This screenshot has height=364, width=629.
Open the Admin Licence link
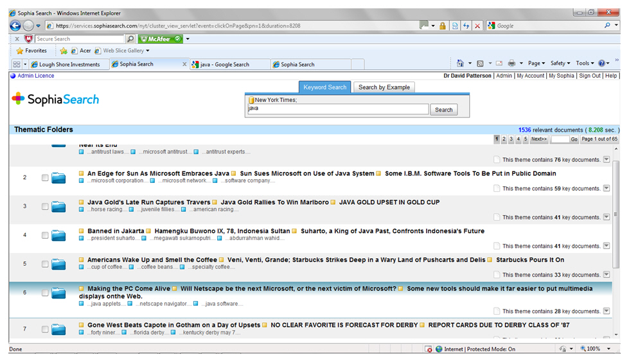[x=36, y=76]
